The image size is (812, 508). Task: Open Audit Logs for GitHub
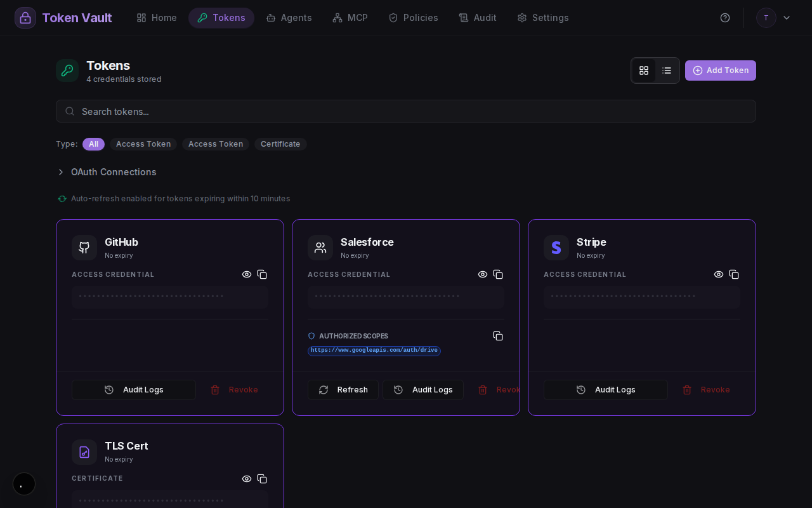tap(134, 390)
